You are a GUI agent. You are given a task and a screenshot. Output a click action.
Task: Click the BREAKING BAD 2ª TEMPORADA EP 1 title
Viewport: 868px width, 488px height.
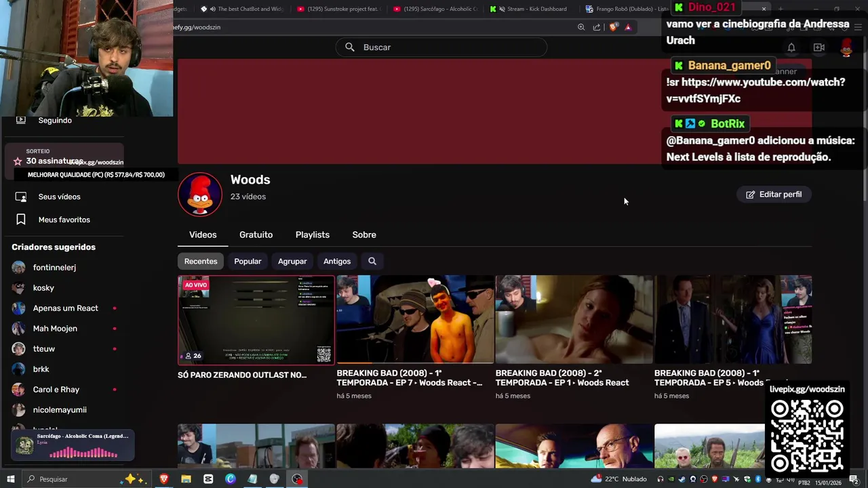coord(562,378)
